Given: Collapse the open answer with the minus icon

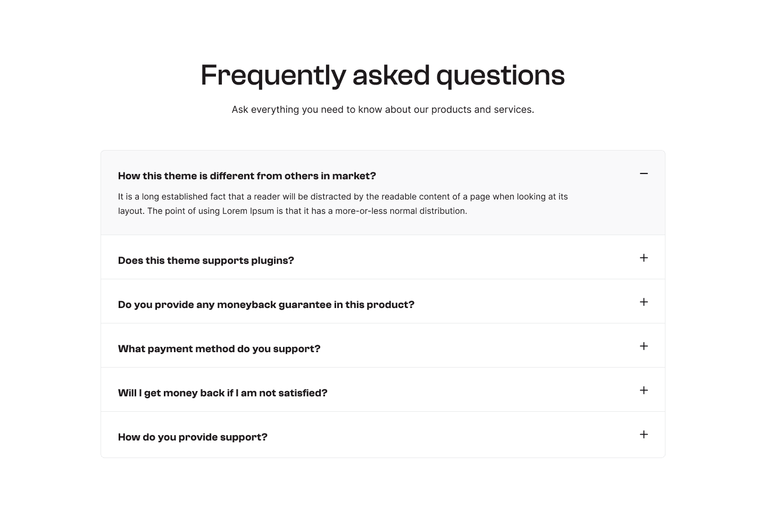Looking at the screenshot, I should click(x=644, y=173).
